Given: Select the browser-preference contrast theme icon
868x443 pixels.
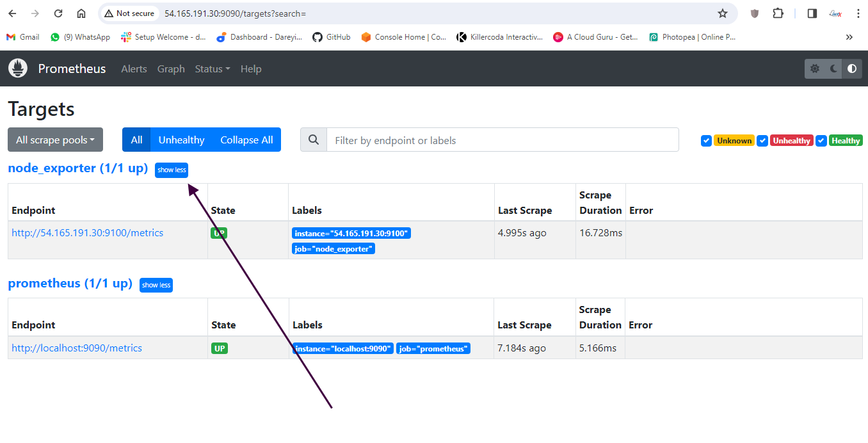Looking at the screenshot, I should (x=851, y=68).
